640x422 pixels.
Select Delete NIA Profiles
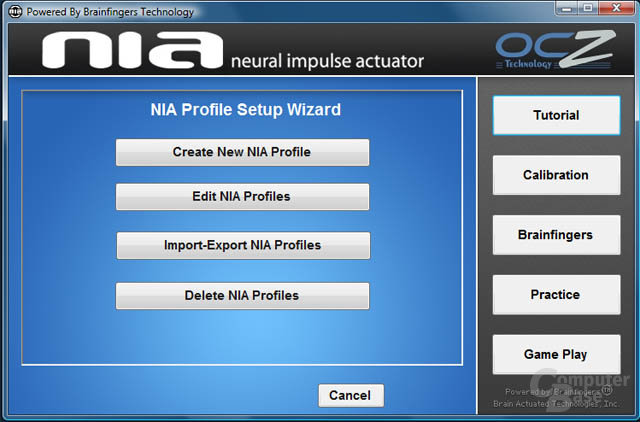pyautogui.click(x=242, y=296)
